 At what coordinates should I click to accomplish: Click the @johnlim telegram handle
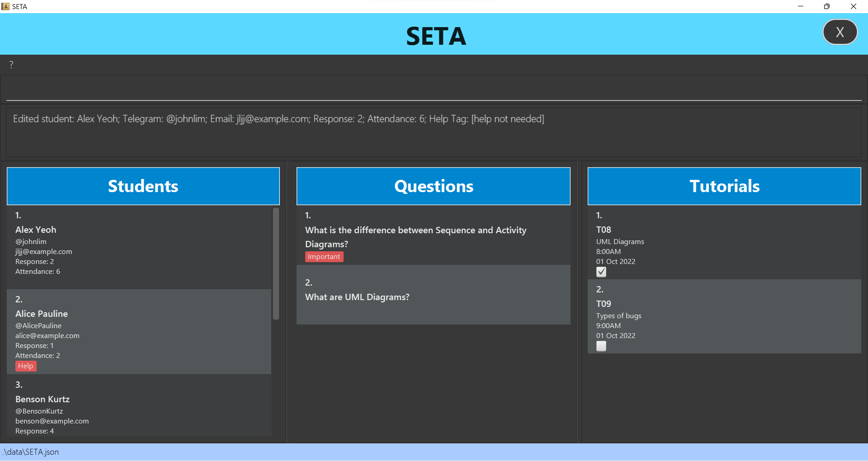point(31,242)
